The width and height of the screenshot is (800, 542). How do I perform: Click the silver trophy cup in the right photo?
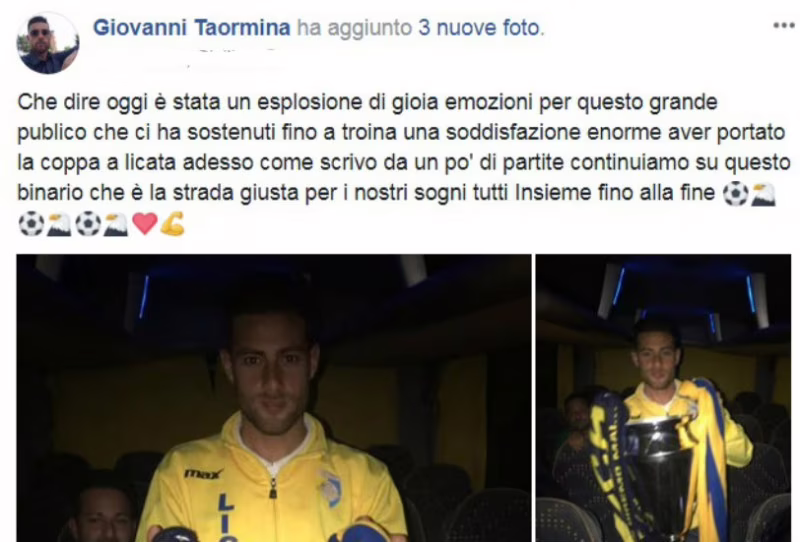pos(661,472)
